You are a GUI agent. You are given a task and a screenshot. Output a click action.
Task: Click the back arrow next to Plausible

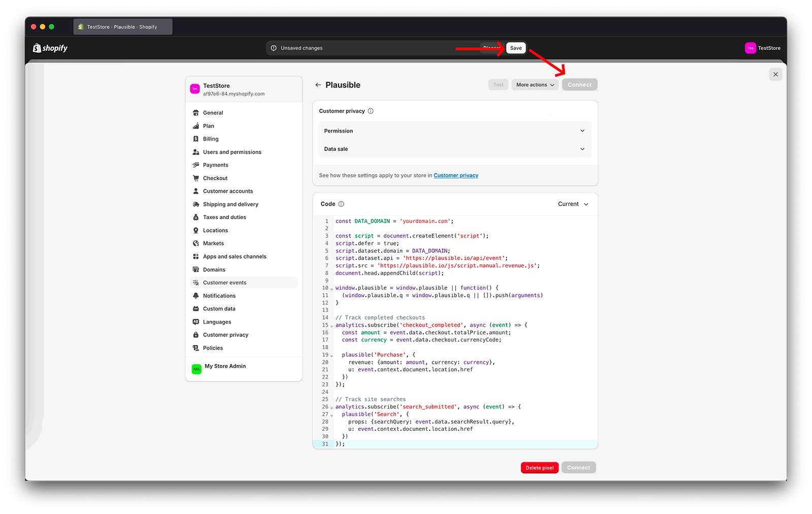tap(318, 85)
